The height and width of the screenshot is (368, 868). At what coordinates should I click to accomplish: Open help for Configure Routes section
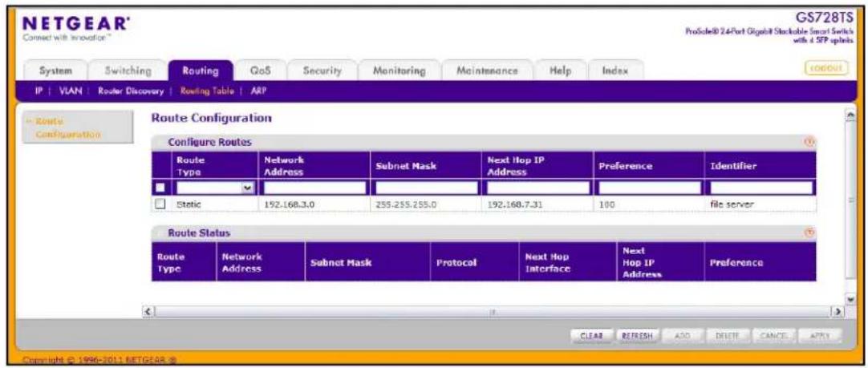810,142
